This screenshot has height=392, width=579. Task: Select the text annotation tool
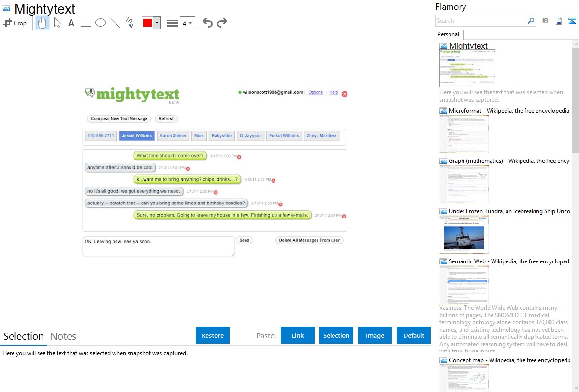click(x=71, y=23)
